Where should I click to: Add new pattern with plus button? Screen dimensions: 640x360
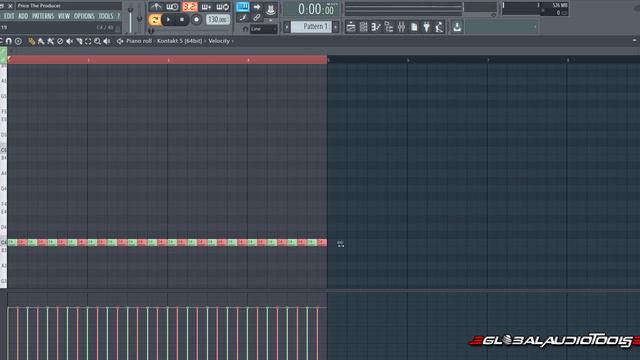pos(336,27)
